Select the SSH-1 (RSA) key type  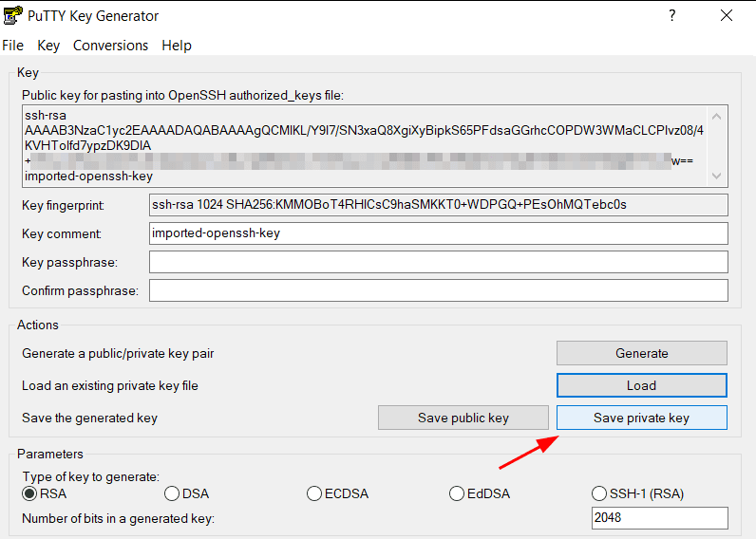tap(599, 493)
